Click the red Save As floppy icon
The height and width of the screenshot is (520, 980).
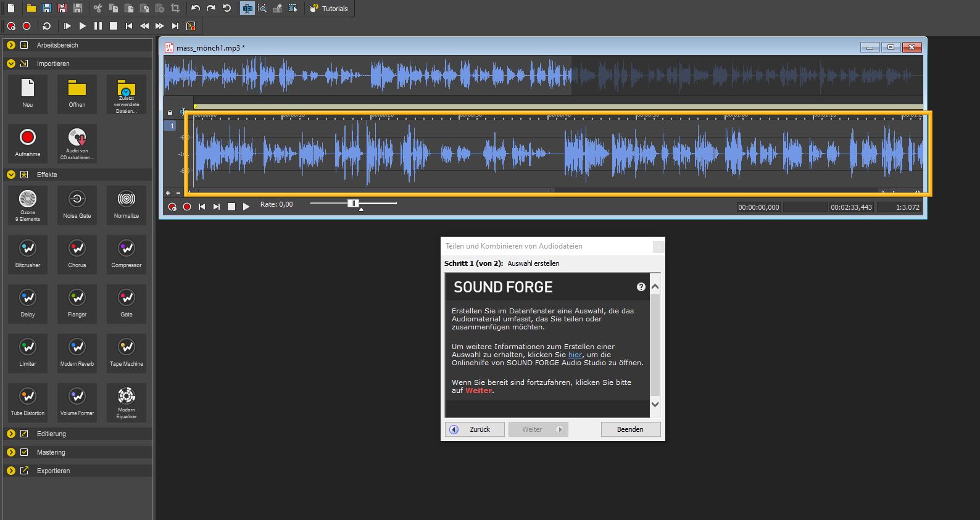point(62,9)
